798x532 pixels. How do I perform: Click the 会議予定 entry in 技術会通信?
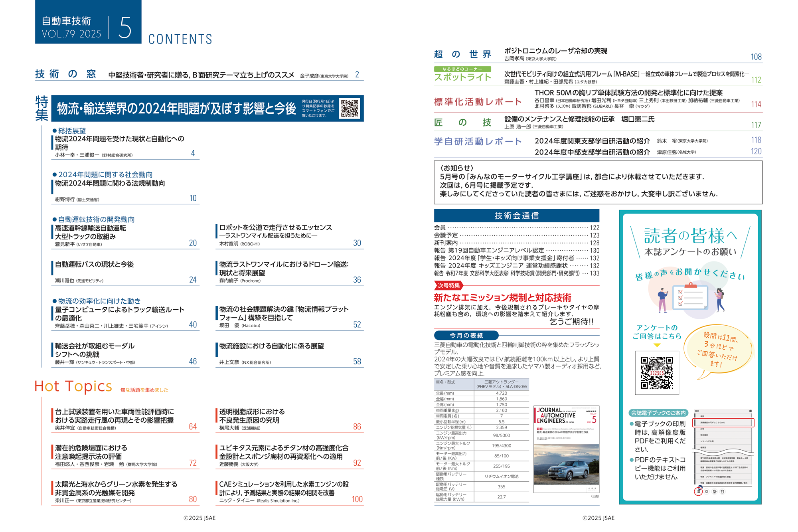point(446,235)
